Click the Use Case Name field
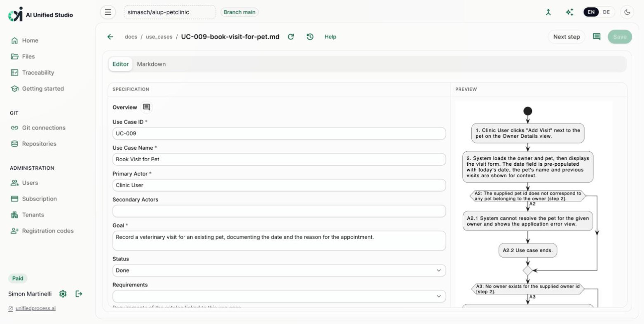Image resolution: width=644 pixels, height=324 pixels. click(279, 160)
